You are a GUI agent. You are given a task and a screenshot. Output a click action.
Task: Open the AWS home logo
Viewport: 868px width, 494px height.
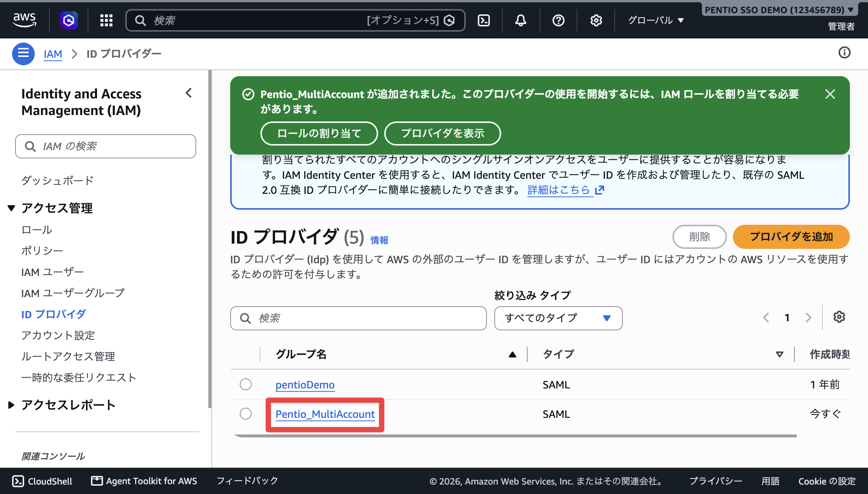click(25, 20)
